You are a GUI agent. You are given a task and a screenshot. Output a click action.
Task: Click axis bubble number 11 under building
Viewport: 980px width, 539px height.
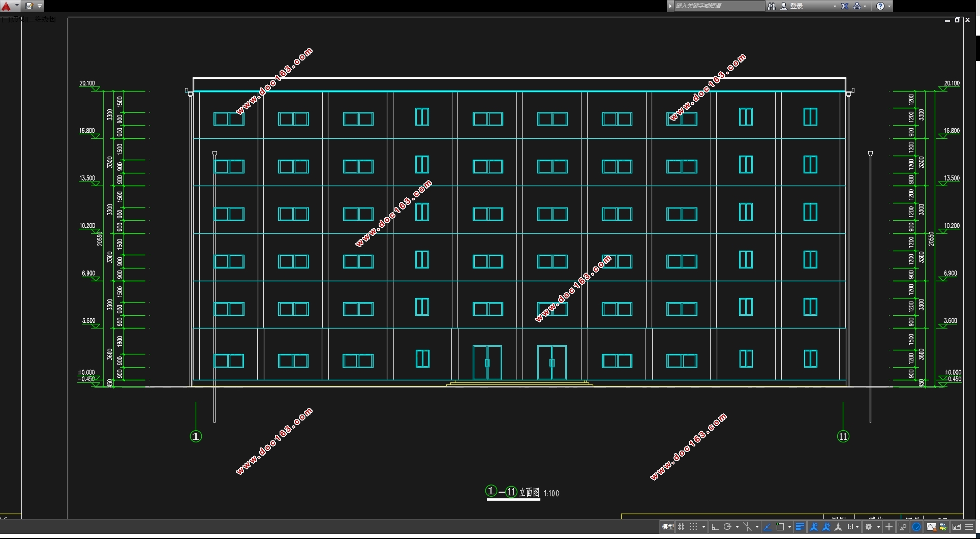pyautogui.click(x=843, y=436)
